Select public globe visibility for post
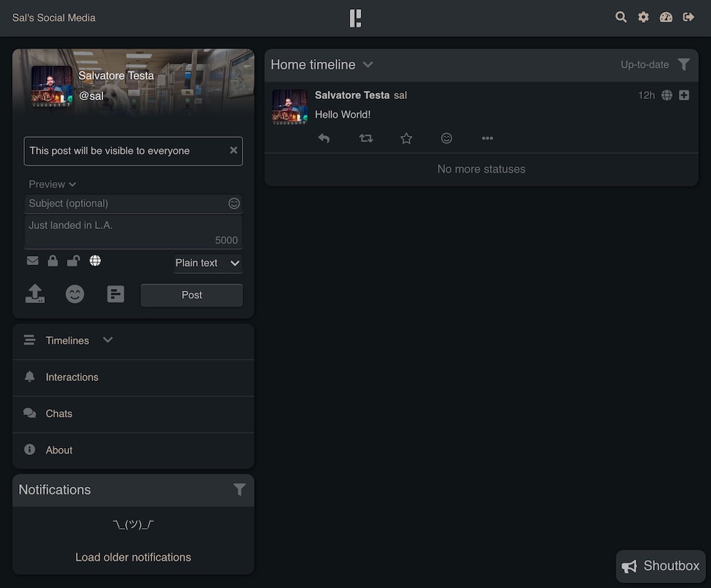The image size is (711, 588). pyautogui.click(x=95, y=261)
